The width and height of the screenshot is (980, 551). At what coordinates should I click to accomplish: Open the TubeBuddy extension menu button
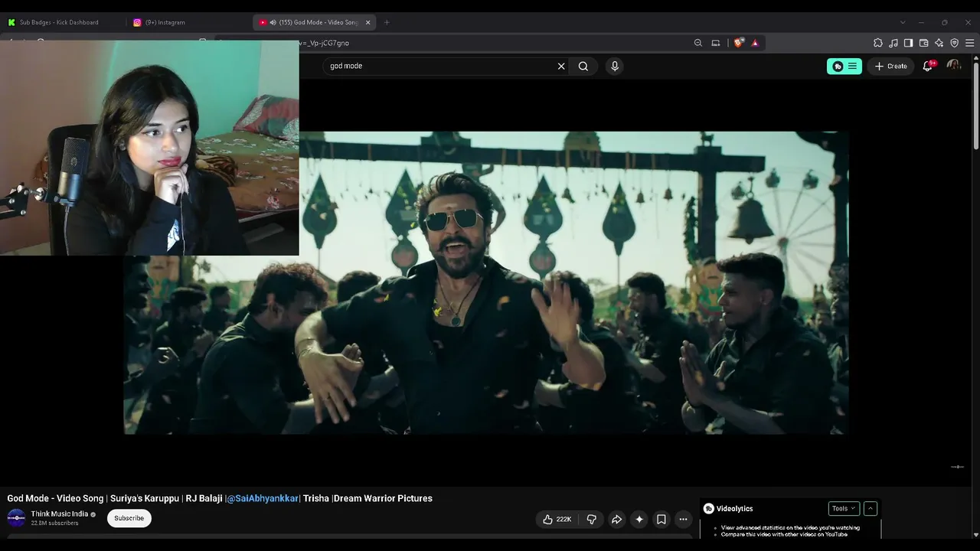click(844, 67)
